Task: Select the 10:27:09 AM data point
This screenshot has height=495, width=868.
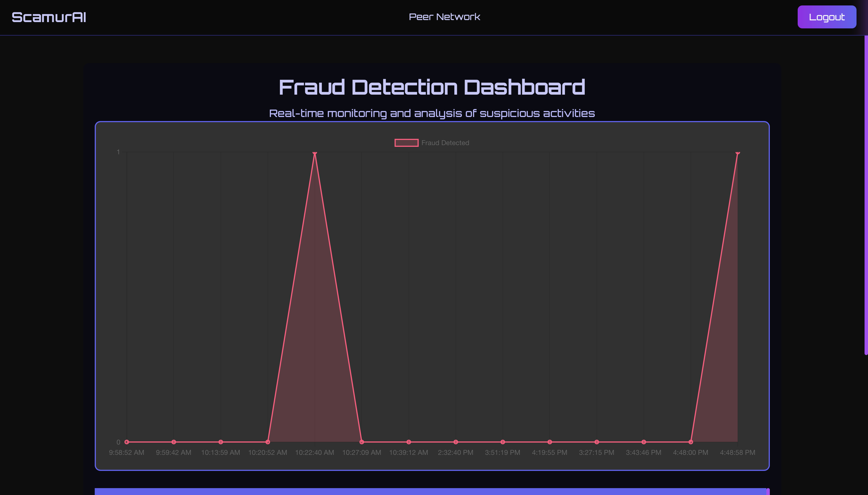Action: point(362,442)
